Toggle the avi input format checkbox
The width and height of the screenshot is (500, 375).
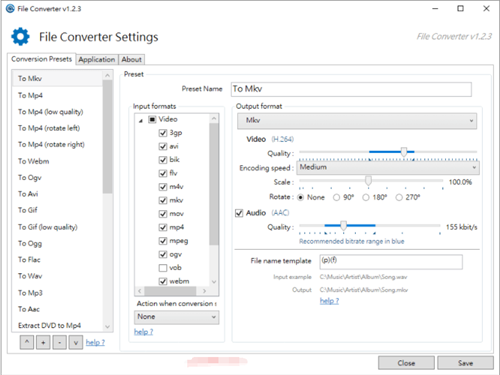[163, 146]
